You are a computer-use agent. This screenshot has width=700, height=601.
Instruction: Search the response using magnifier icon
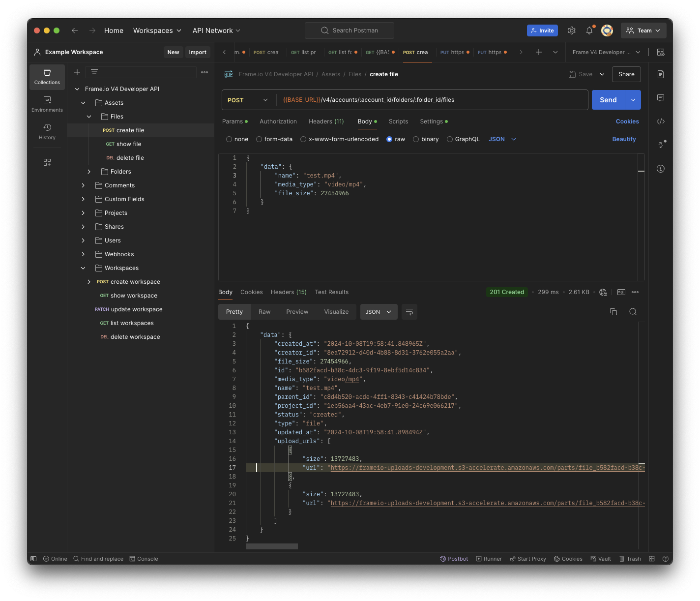pyautogui.click(x=633, y=312)
